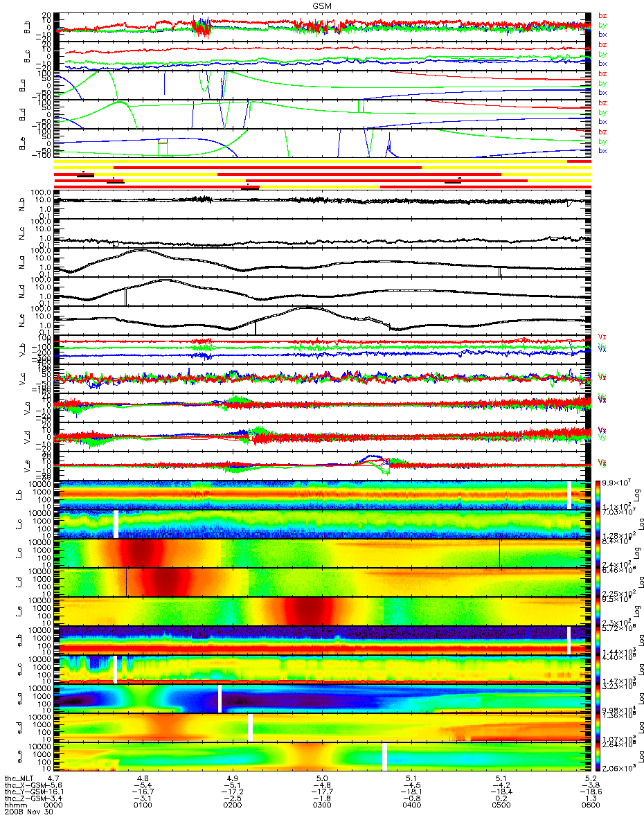
Task: Select the green by legend of panel B_c
Action: point(602,54)
